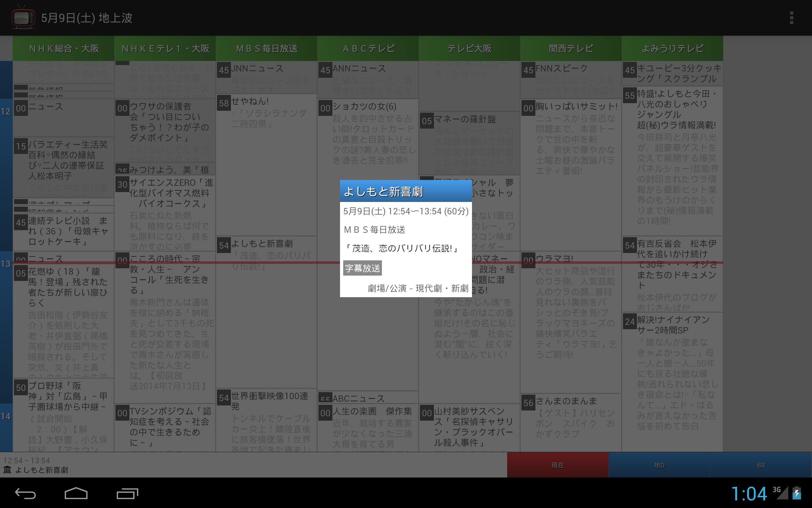Open the マネーの羅針盤 program
812x508 pixels.
[x=469, y=143]
